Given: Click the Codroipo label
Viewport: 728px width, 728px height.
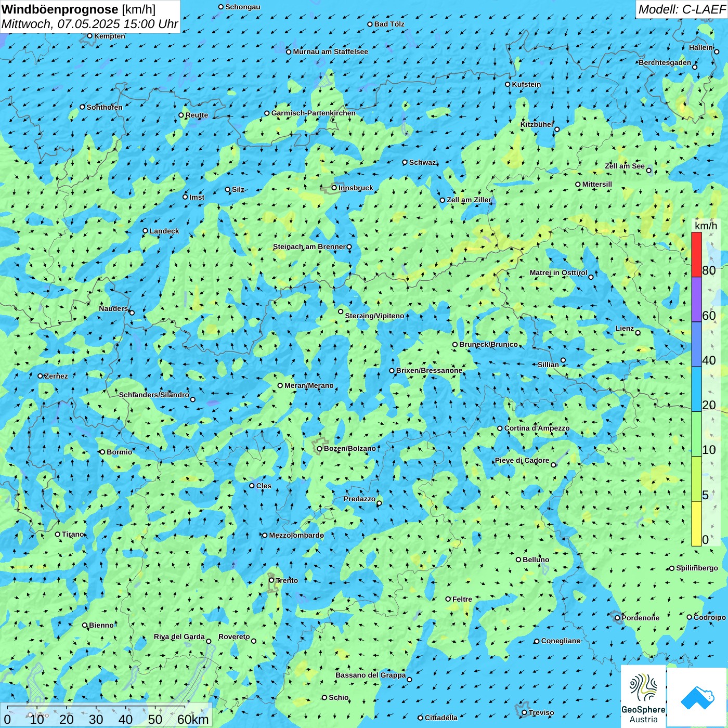Looking at the screenshot, I should [x=710, y=617].
